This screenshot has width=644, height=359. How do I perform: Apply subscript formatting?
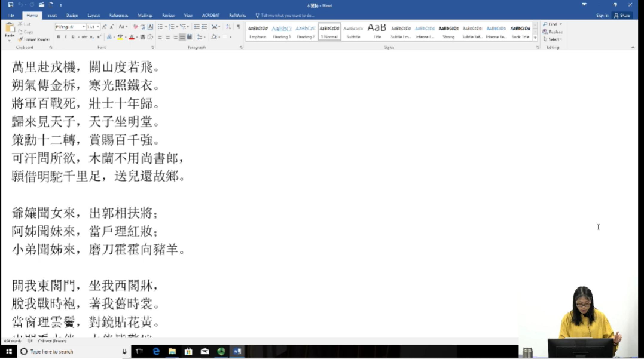(x=92, y=37)
